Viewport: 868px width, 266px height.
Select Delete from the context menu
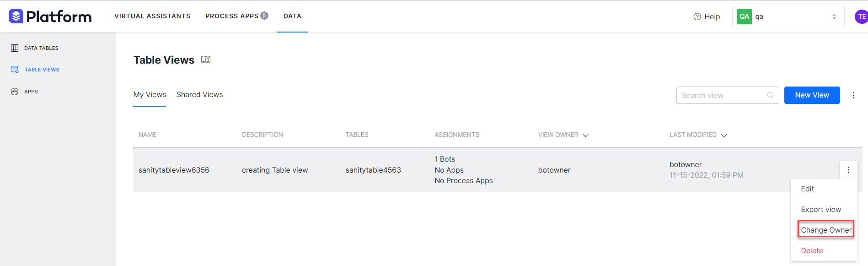coord(812,250)
